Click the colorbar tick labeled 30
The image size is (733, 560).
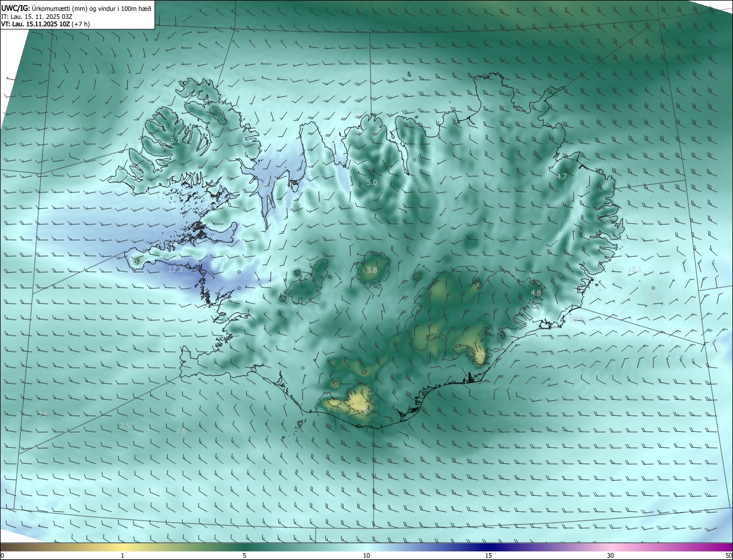(610, 555)
